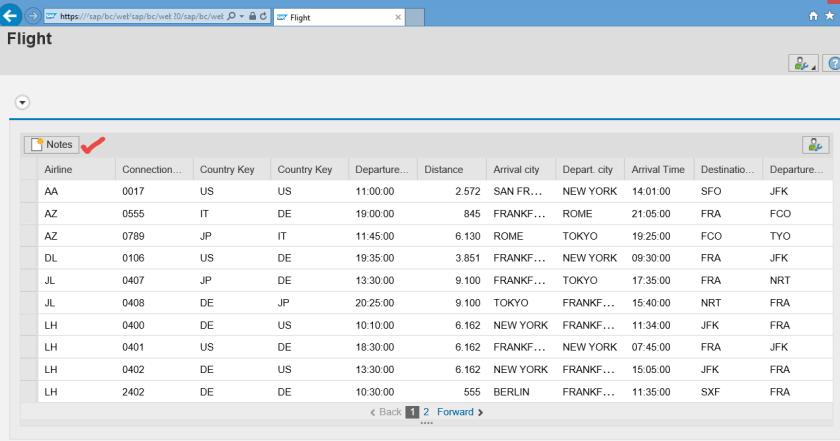Select the row for airline AA 0017

[29, 190]
